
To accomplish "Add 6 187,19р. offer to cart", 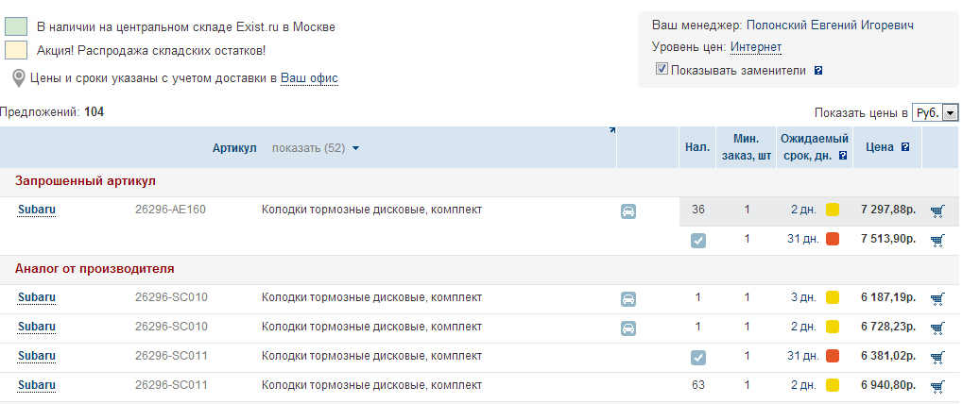I will click(937, 298).
